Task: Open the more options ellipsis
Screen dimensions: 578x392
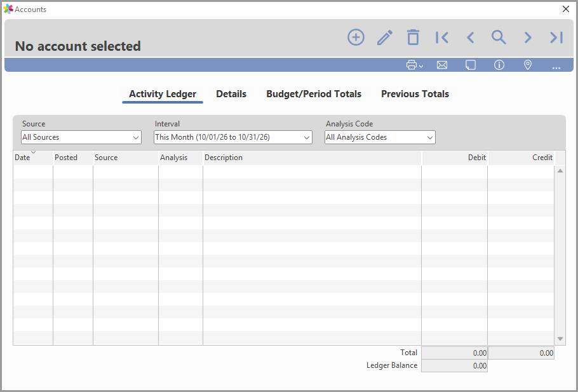Action: click(556, 67)
